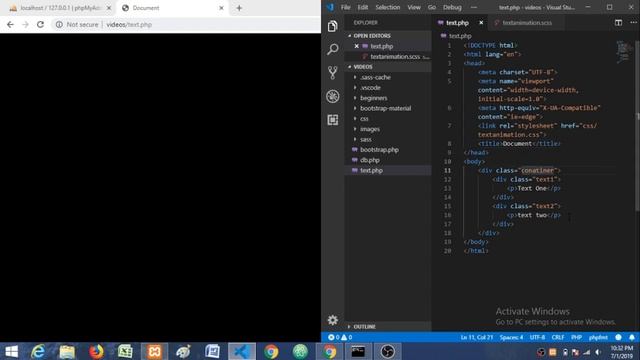
Task: Go back in the Chrome browser
Action: [x=10, y=24]
